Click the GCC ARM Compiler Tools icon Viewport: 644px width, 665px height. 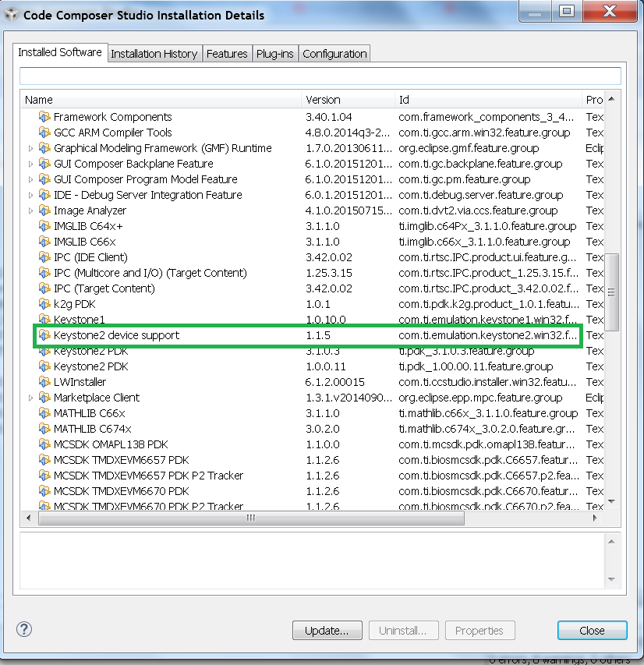[x=44, y=133]
